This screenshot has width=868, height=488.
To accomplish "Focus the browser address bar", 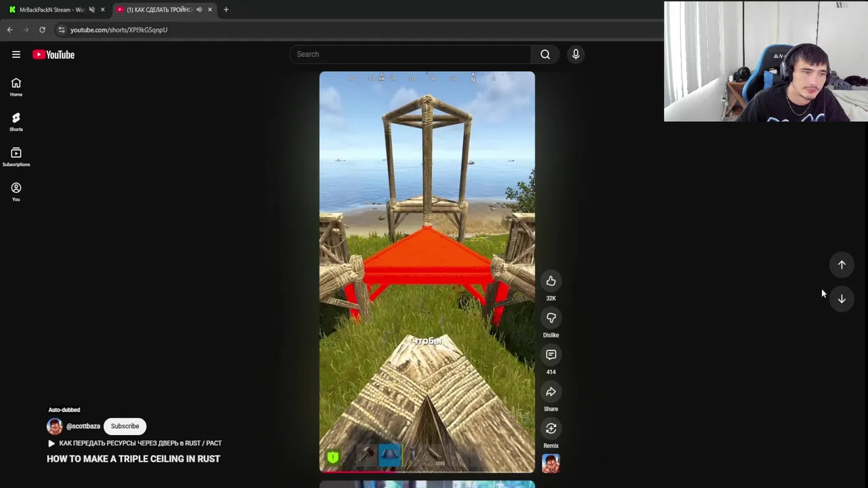I will [359, 30].
